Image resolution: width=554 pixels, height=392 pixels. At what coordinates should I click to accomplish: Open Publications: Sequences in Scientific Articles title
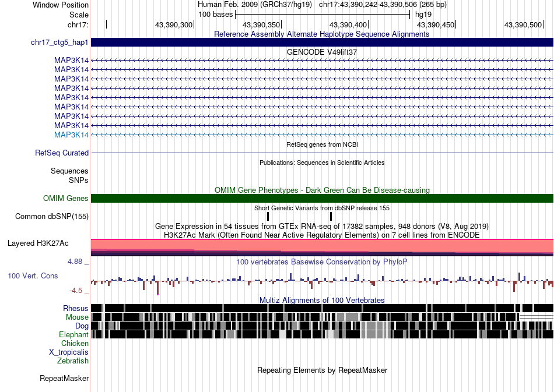click(322, 163)
